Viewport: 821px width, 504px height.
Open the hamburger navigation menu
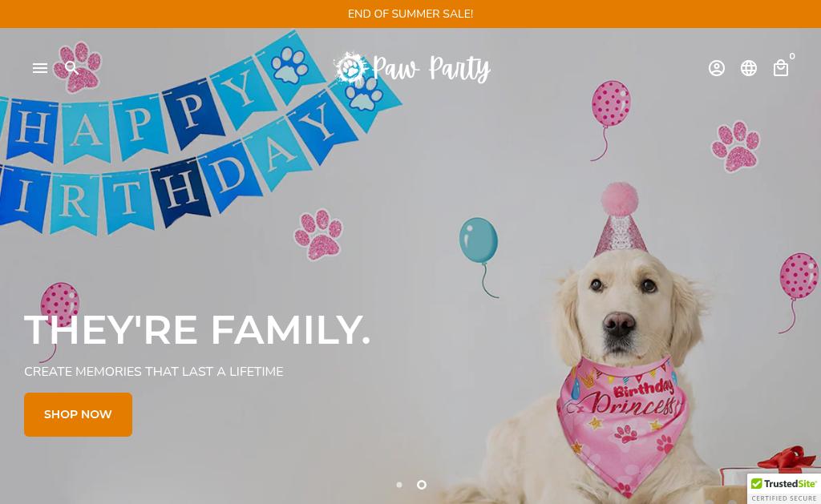40,68
